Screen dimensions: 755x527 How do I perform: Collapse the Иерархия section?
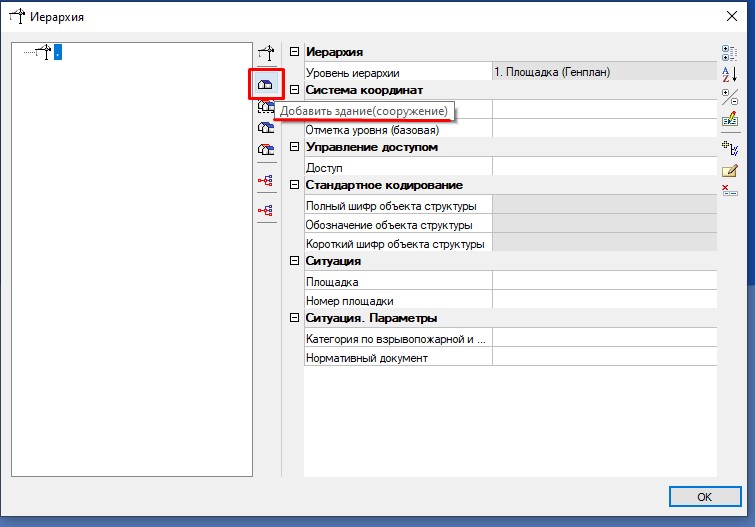pyautogui.click(x=294, y=52)
